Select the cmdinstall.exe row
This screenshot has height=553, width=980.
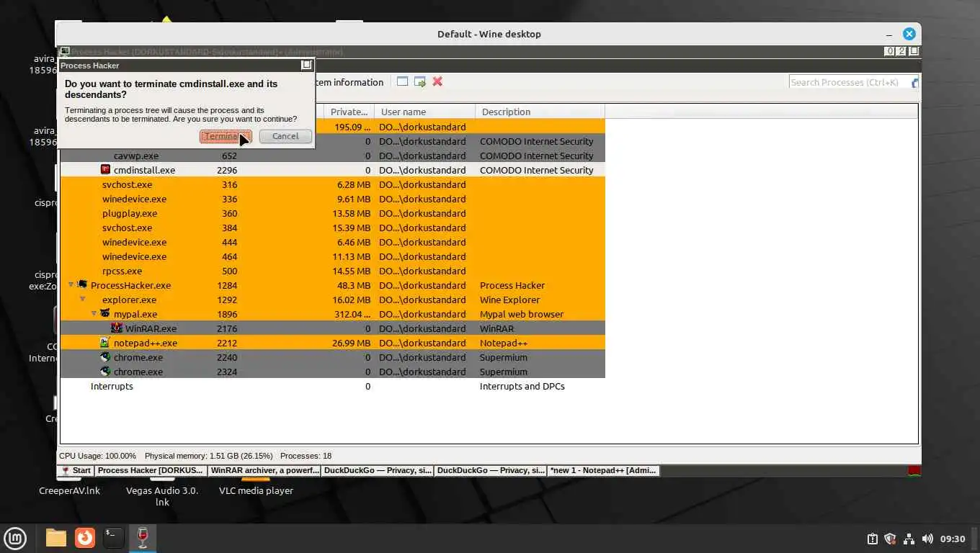(x=332, y=170)
